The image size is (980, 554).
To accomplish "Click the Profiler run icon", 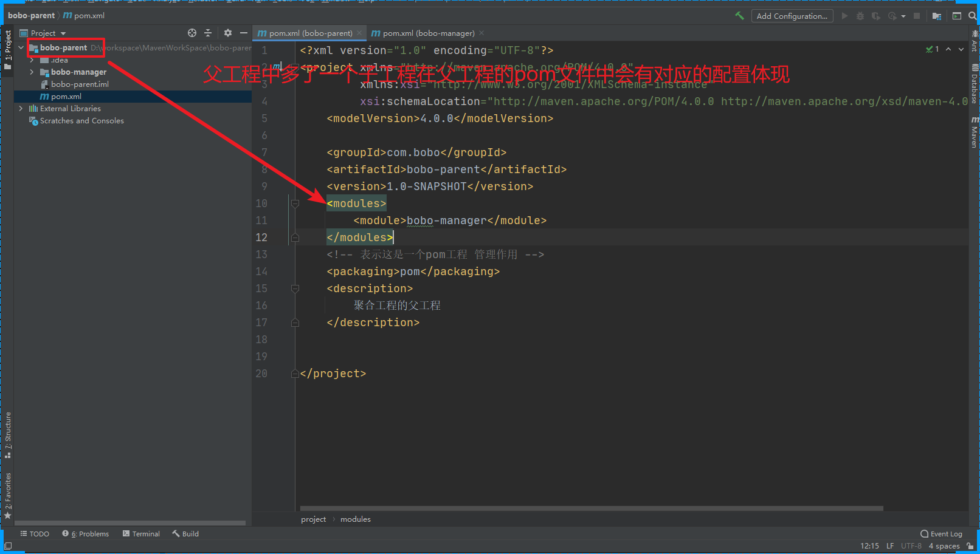I will [x=892, y=16].
